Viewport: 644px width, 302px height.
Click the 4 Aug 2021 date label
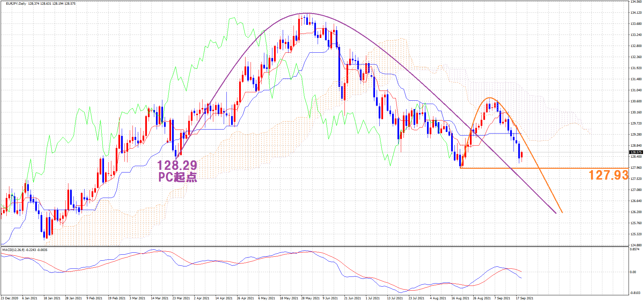pyautogui.click(x=438, y=298)
